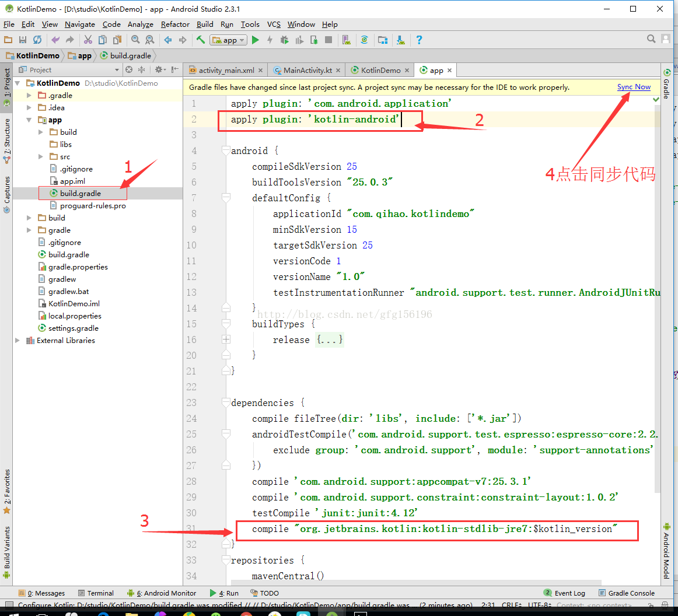678x616 pixels.
Task: Click the Sync Now link
Action: [x=634, y=87]
